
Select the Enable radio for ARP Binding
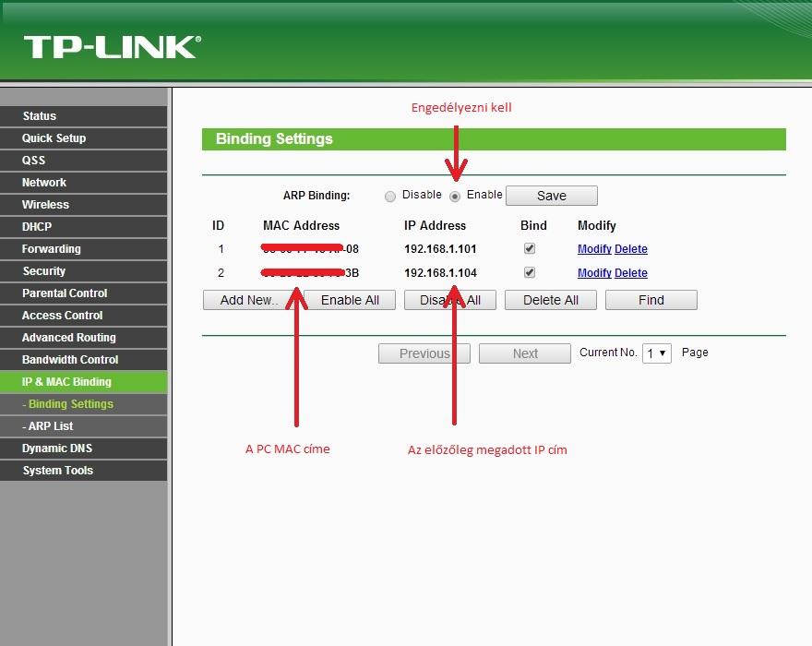(x=455, y=197)
